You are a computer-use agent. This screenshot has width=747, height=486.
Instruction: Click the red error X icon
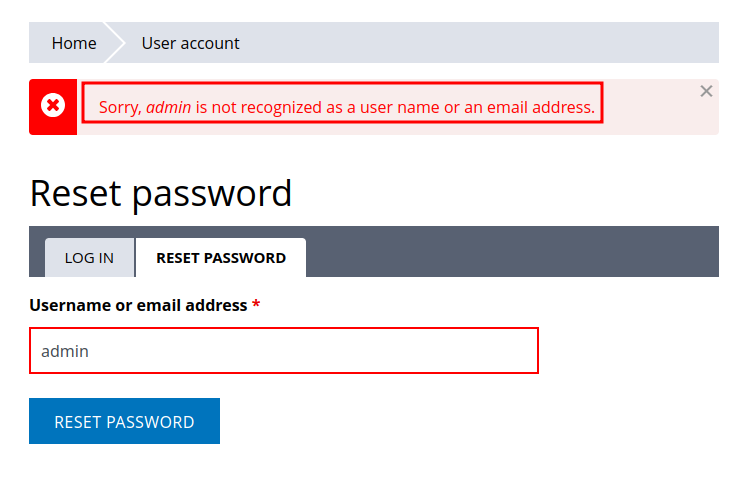point(53,106)
